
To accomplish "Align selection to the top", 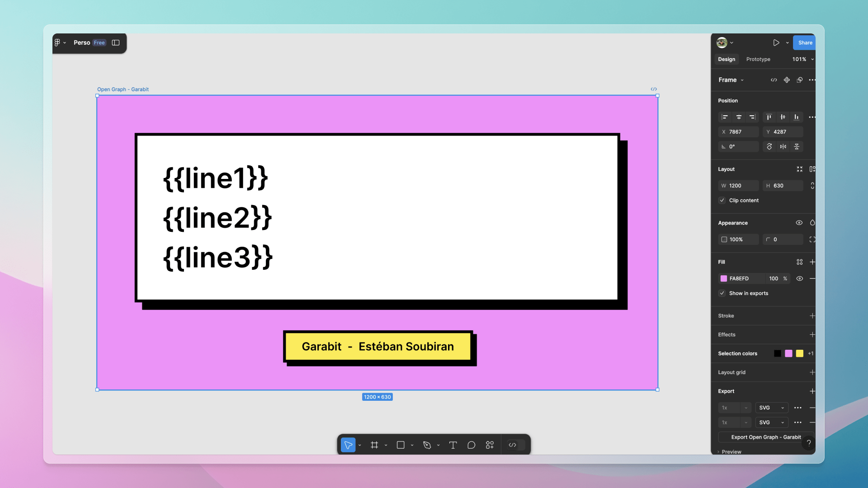I will coord(769,117).
